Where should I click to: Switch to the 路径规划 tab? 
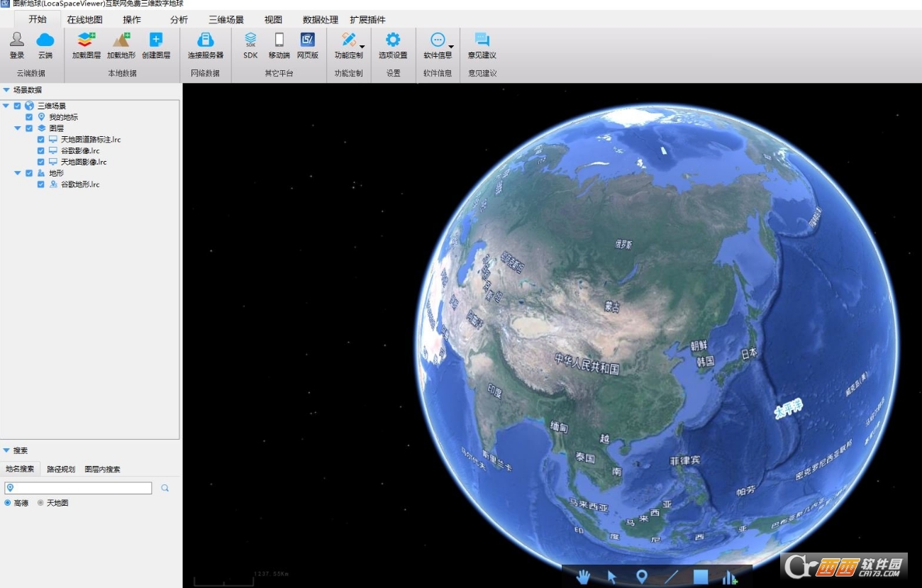(61, 469)
